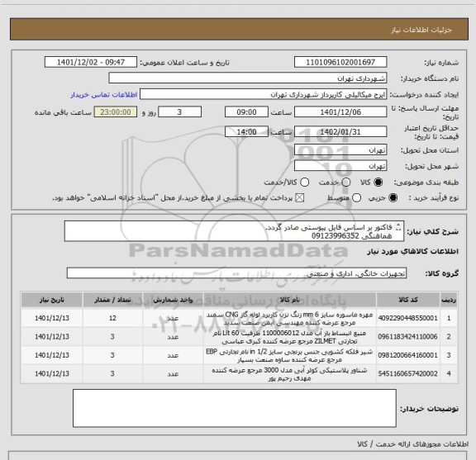Click the announcement date field 1401/12/02 - 09:47
The height and width of the screenshot is (460, 476).
(91, 62)
